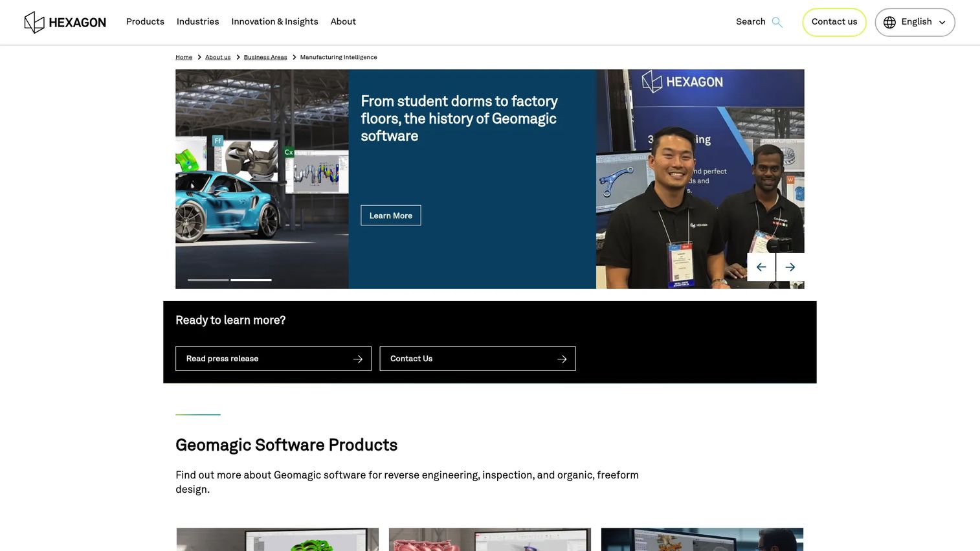The image size is (980, 551).
Task: Open Business Areas breadcrumb link
Action: (265, 57)
